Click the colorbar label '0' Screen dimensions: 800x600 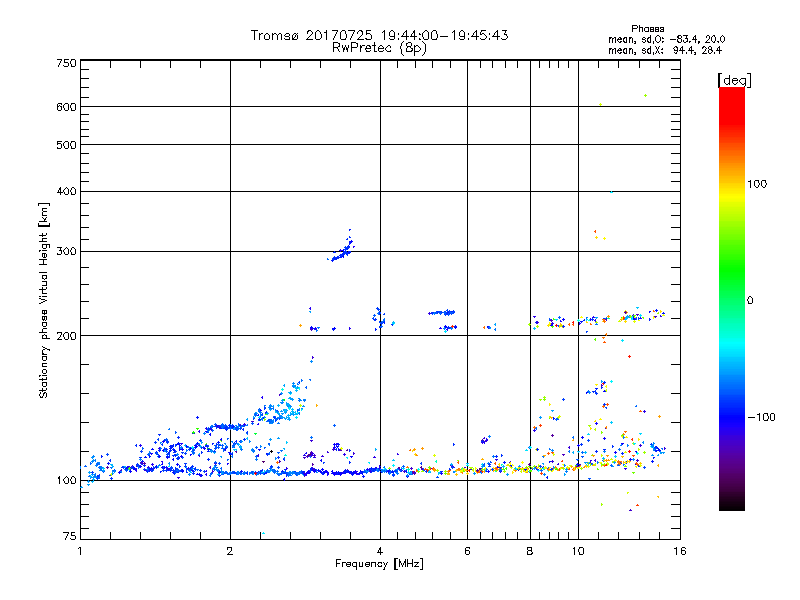click(x=750, y=300)
